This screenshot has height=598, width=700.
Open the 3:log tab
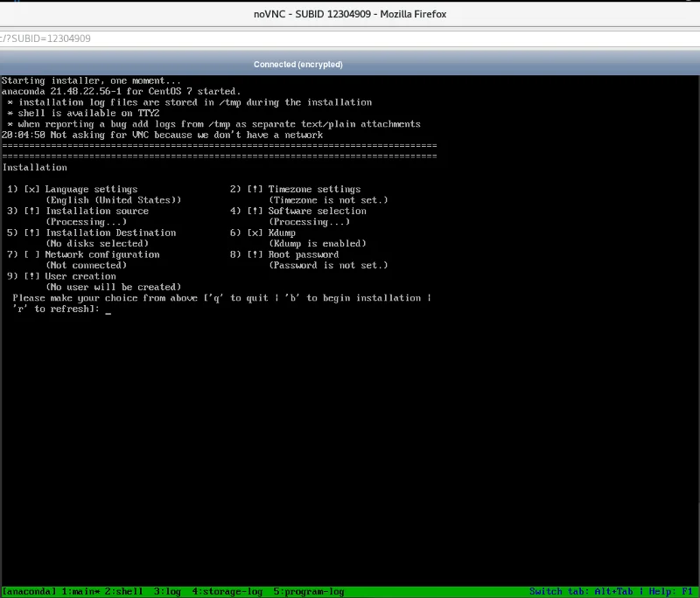[x=166, y=592]
